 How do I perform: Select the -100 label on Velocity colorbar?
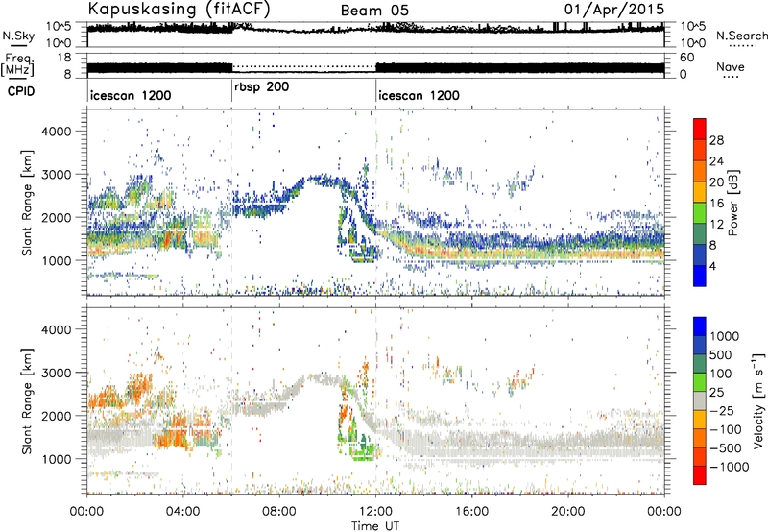[x=726, y=429]
